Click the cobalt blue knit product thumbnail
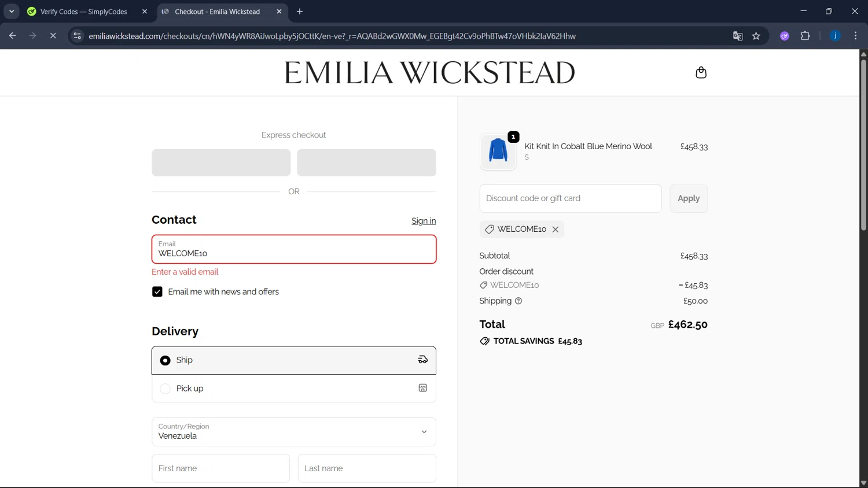Image resolution: width=868 pixels, height=488 pixels. click(498, 151)
